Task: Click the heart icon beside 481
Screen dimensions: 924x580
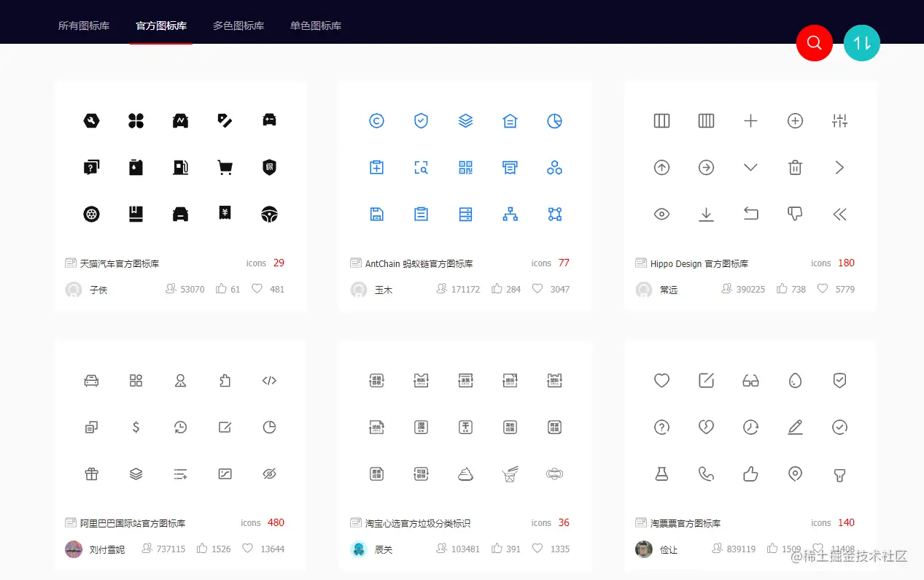Action: click(257, 289)
